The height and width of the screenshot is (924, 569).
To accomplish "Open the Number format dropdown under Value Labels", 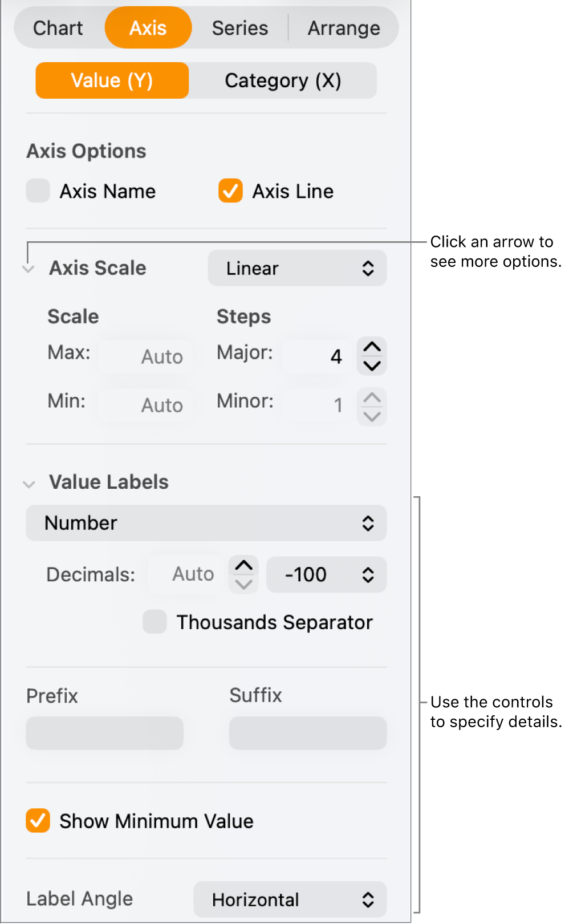I will pos(206,523).
